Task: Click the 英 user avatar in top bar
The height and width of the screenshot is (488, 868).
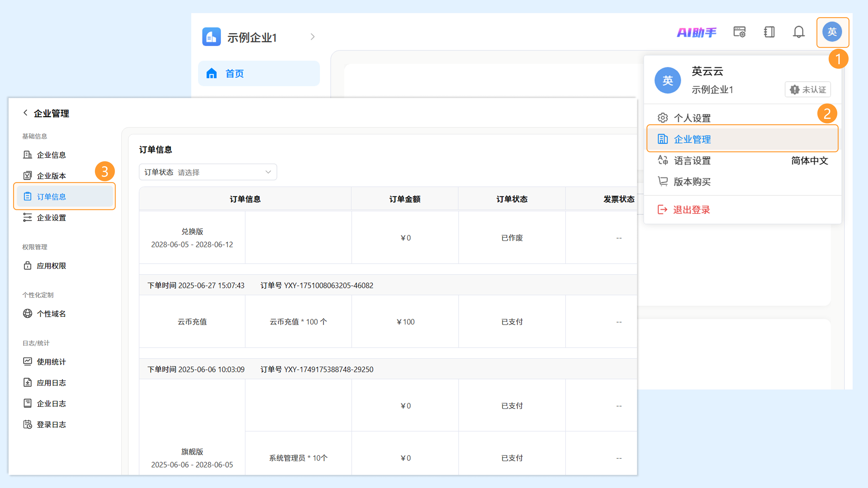Action: click(832, 32)
